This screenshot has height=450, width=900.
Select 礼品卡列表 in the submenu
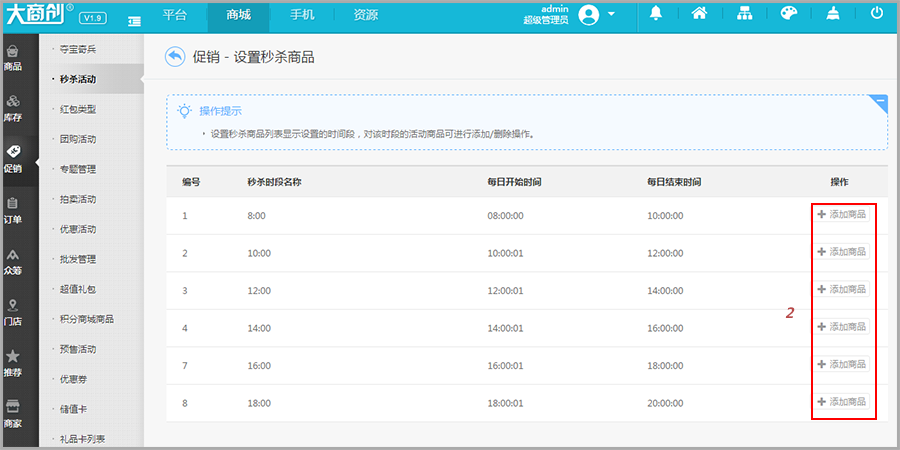(x=82, y=439)
